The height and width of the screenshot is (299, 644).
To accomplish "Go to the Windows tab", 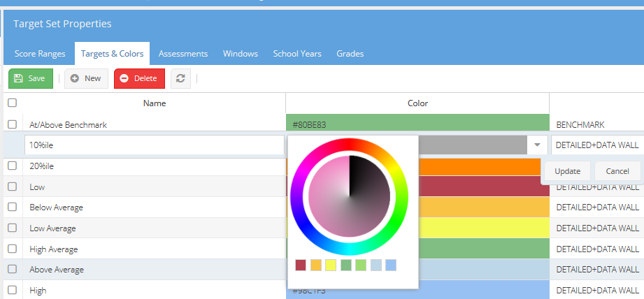I will [241, 54].
